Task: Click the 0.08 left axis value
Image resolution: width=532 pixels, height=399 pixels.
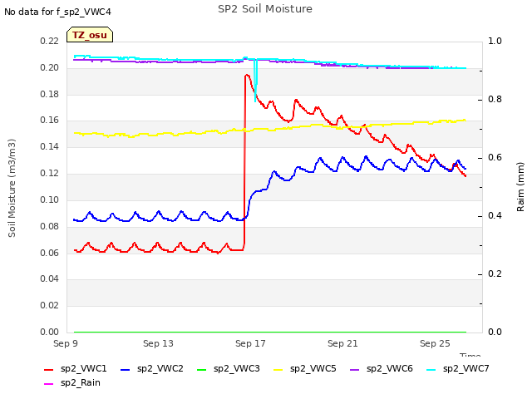Action: pos(50,226)
